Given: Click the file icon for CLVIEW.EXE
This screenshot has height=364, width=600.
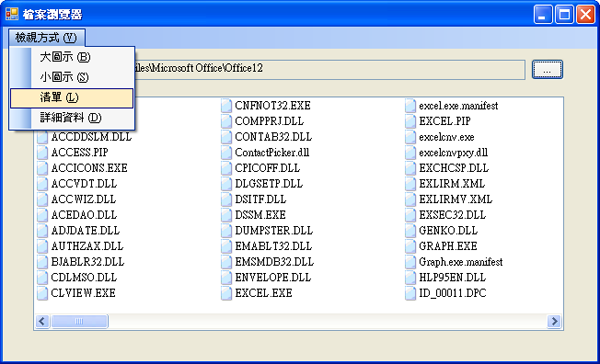Looking at the screenshot, I should pos(42,293).
